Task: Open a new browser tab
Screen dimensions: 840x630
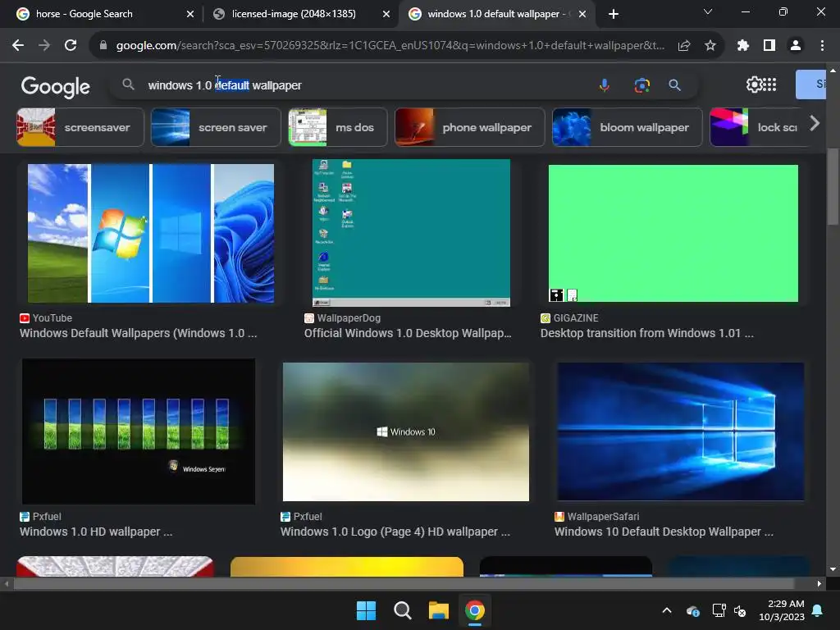Action: coord(614,14)
